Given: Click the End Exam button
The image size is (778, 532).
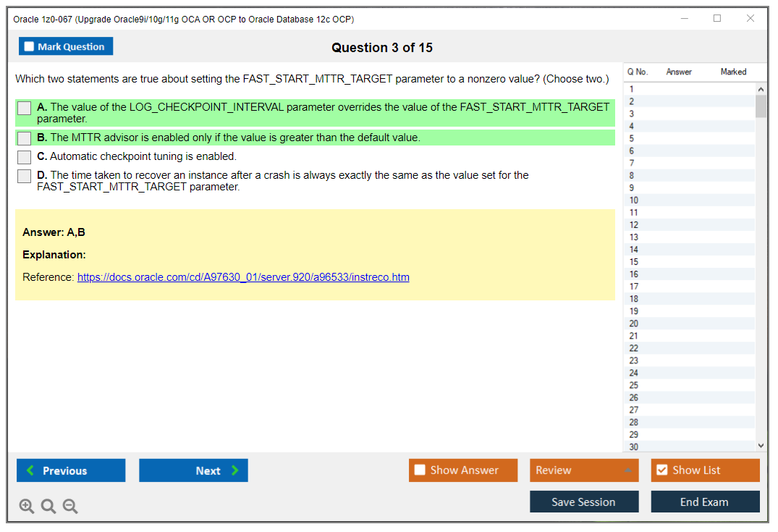Looking at the screenshot, I should coord(705,502).
